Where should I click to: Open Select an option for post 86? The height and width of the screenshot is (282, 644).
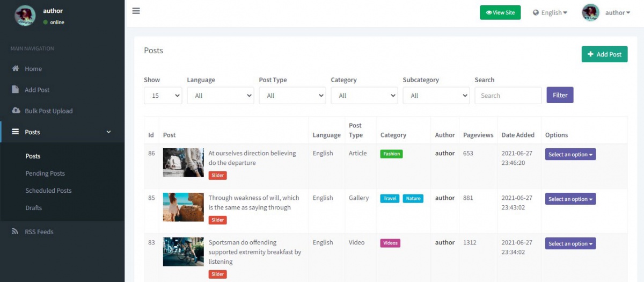[570, 155]
